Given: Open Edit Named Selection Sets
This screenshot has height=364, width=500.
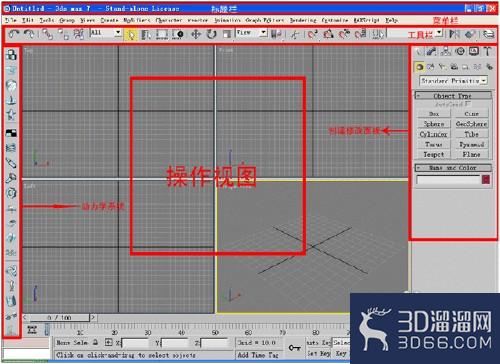Looking at the screenshot, I should pyautogui.click(x=378, y=35).
